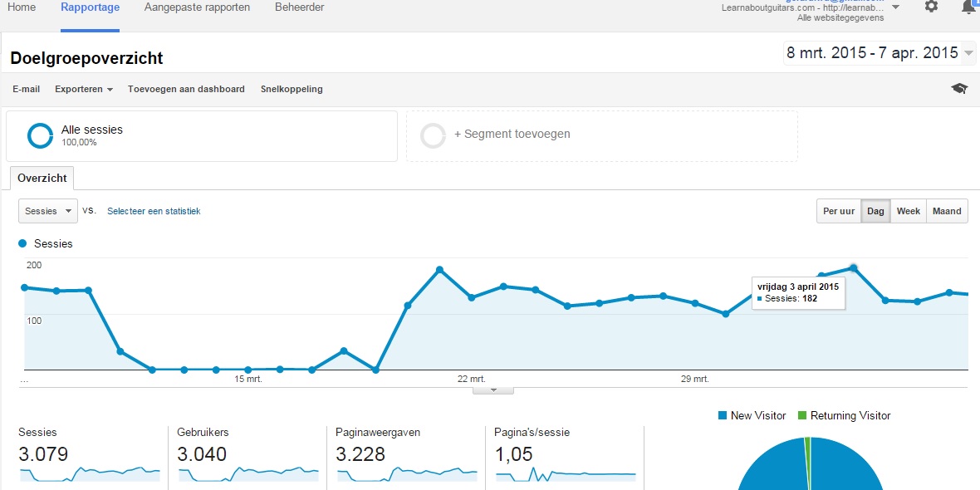Open the date range picker
The image size is (980, 490).
tap(879, 53)
